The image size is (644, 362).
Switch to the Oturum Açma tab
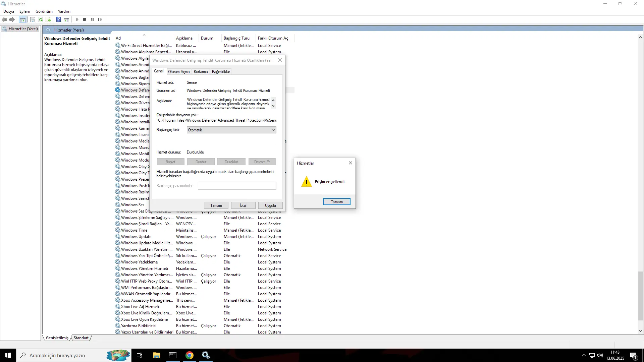coord(179,72)
